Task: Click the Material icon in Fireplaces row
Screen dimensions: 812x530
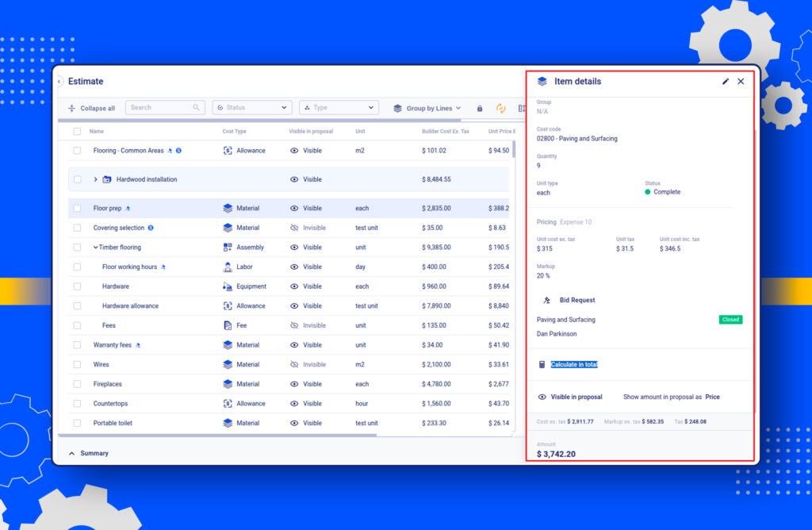Action: 228,384
